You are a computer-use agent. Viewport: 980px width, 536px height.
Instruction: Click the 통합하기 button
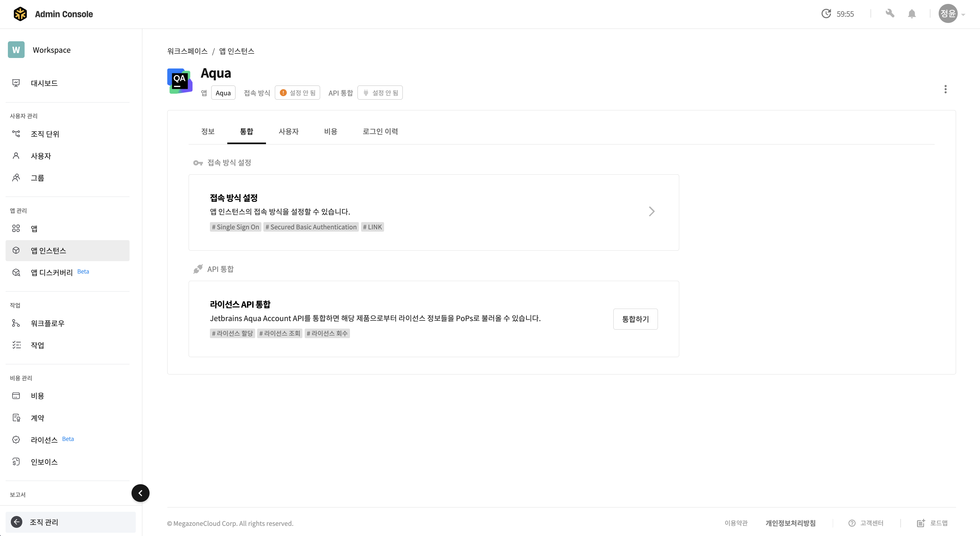tap(635, 319)
